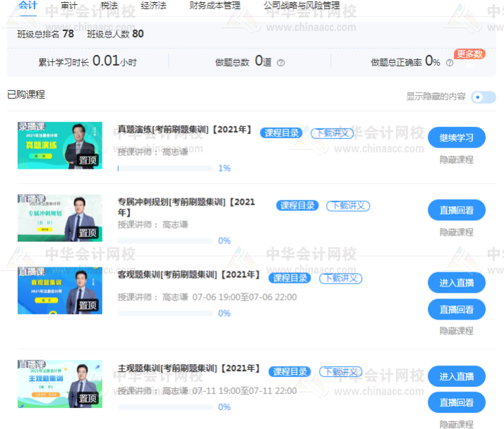This screenshot has height=429, width=504.
Task: Select the 财务成本管理 tab
Action: pyautogui.click(x=215, y=6)
